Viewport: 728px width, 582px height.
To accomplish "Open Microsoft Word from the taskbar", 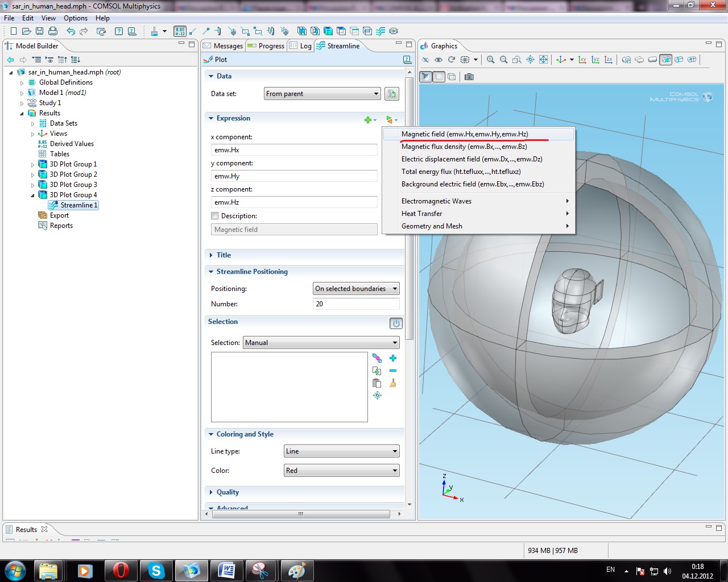I will tap(226, 570).
